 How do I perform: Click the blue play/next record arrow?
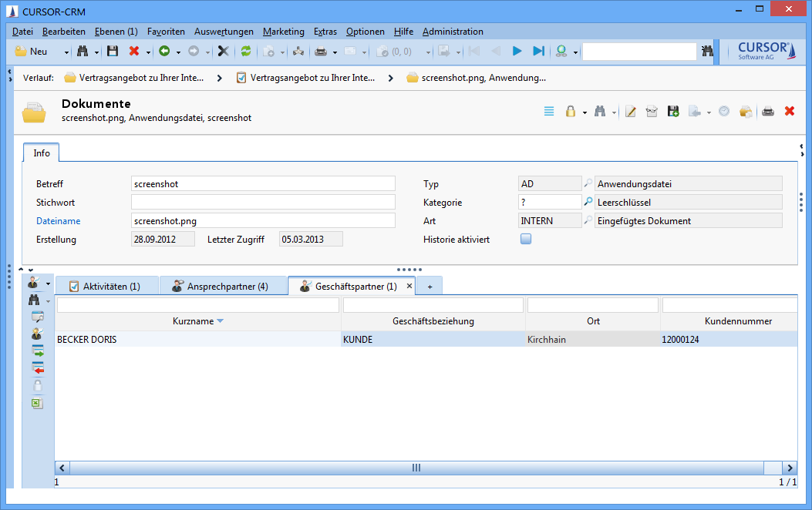pyautogui.click(x=517, y=52)
